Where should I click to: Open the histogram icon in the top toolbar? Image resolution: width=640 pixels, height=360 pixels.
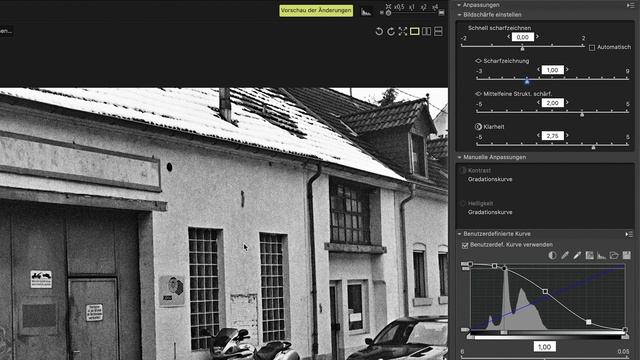366,12
